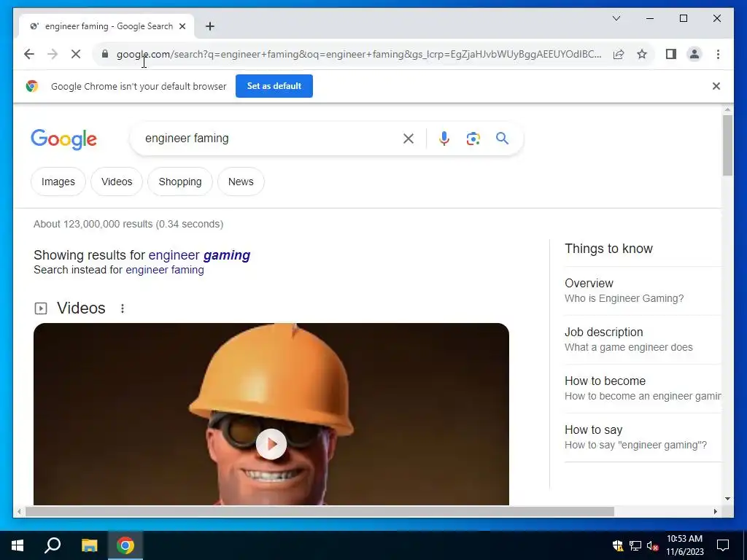Switch to the Images filter

[x=58, y=182]
